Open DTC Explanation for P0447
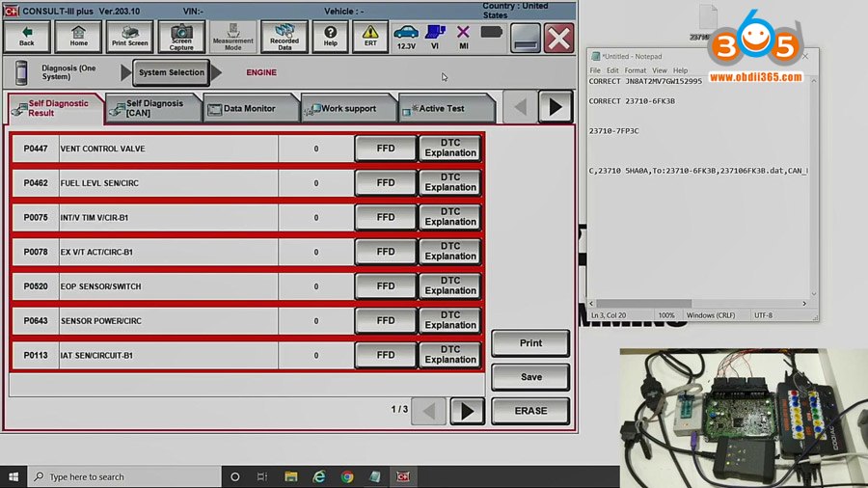Image resolution: width=868 pixels, height=488 pixels. click(x=450, y=149)
